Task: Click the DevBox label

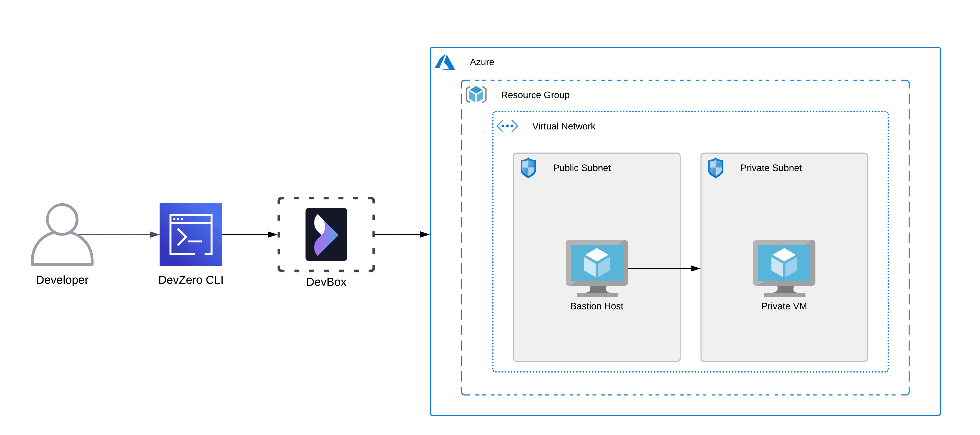Action: point(326,282)
